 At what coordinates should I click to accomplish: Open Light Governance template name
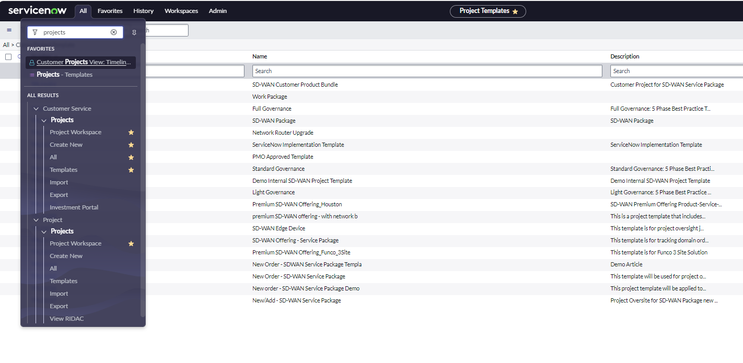273,192
